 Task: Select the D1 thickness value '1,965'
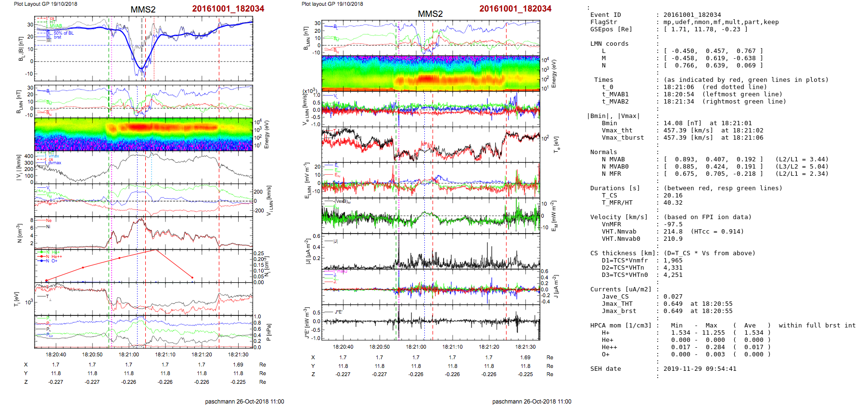pyautogui.click(x=673, y=261)
